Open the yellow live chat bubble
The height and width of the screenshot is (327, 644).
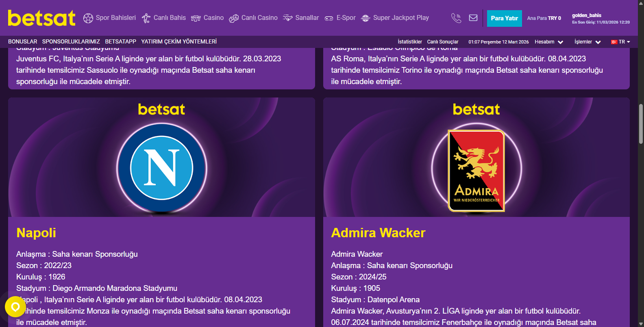coord(15,307)
